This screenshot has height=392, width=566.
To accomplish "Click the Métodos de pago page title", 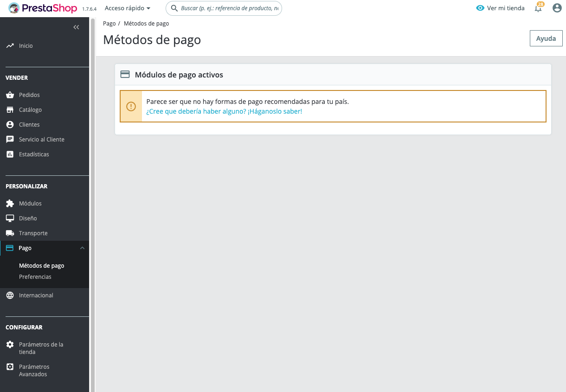I will point(152,40).
